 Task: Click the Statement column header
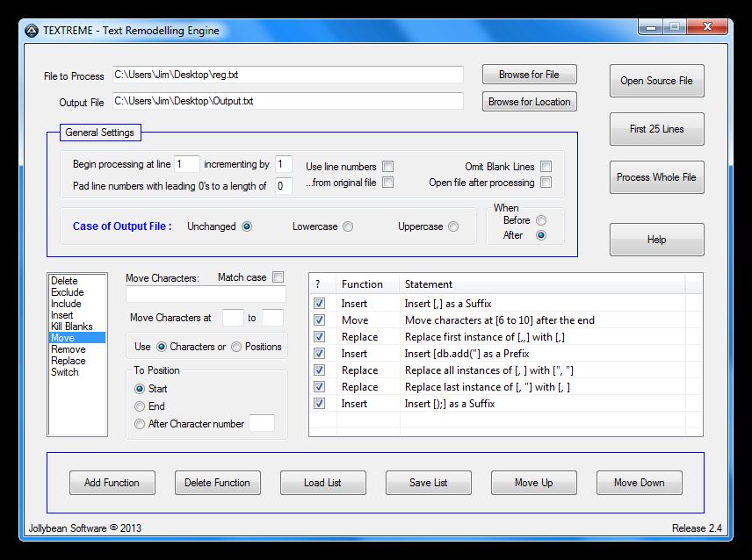coord(429,284)
